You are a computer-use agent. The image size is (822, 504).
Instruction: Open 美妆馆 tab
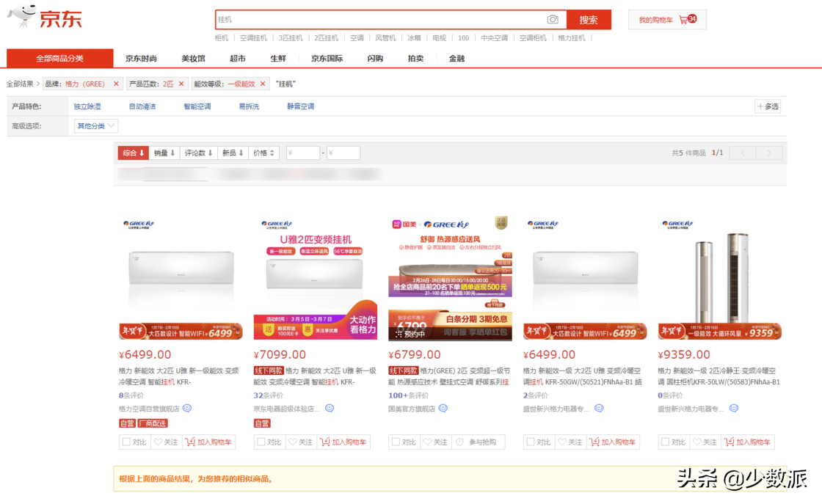coord(194,58)
